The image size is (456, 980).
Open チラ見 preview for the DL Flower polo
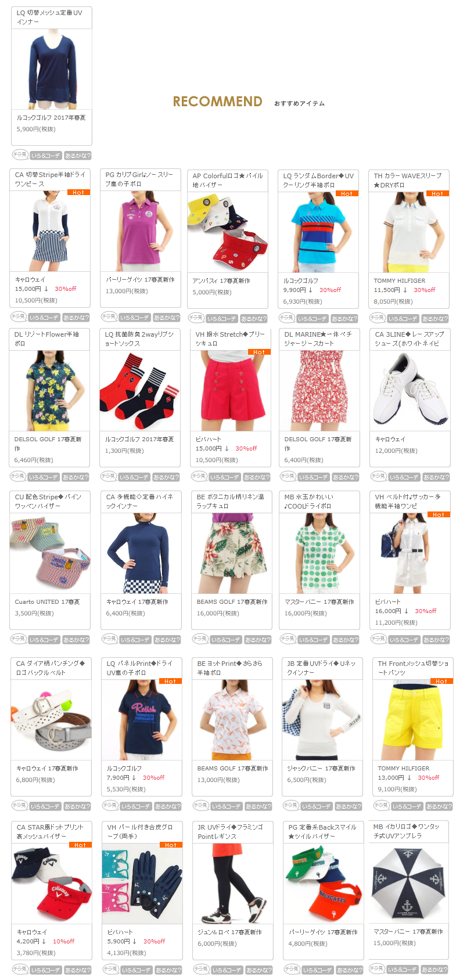(x=18, y=477)
